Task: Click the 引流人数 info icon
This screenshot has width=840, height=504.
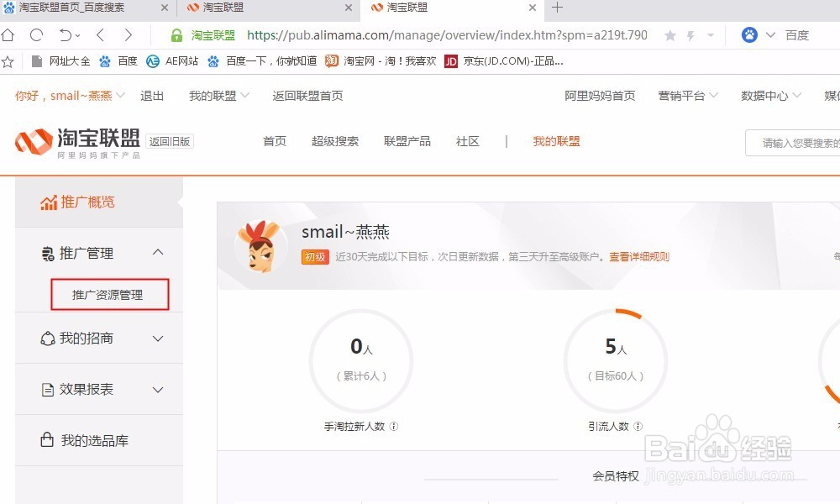Action: coord(638,427)
